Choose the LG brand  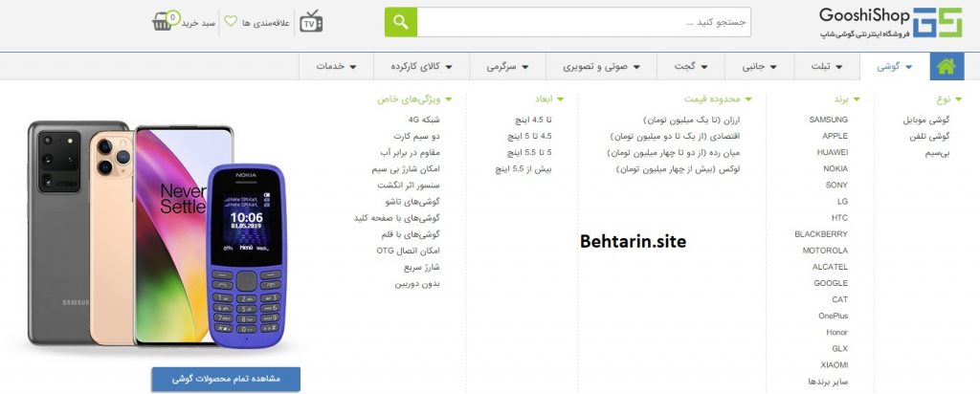click(842, 202)
